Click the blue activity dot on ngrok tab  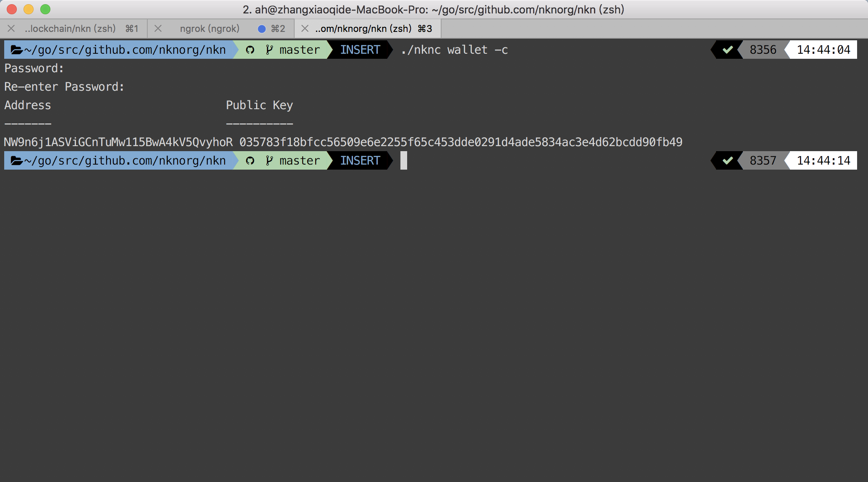point(261,29)
